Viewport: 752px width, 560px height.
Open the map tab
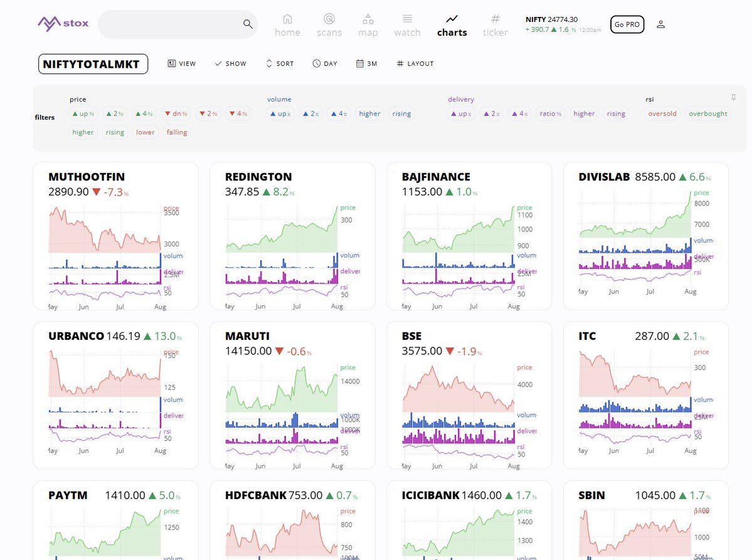[368, 26]
